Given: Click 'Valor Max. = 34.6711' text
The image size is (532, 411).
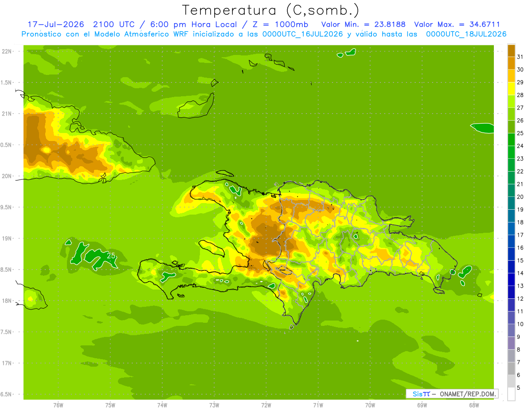Looking at the screenshot, I should coord(457,24).
